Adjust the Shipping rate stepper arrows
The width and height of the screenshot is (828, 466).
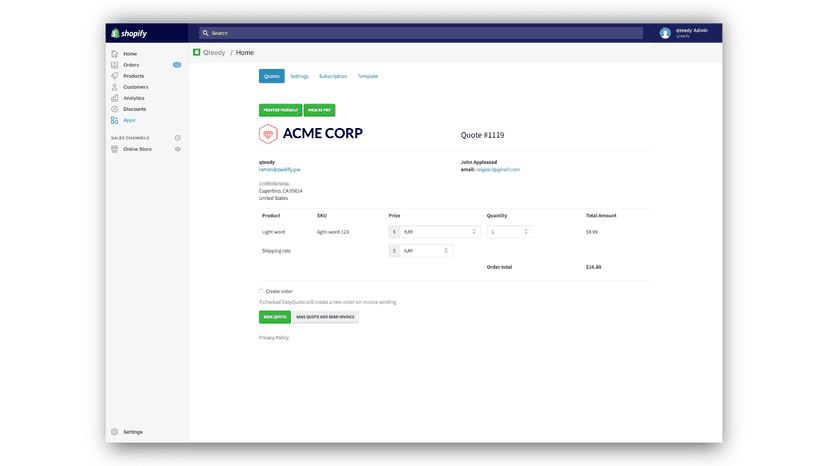pos(446,250)
